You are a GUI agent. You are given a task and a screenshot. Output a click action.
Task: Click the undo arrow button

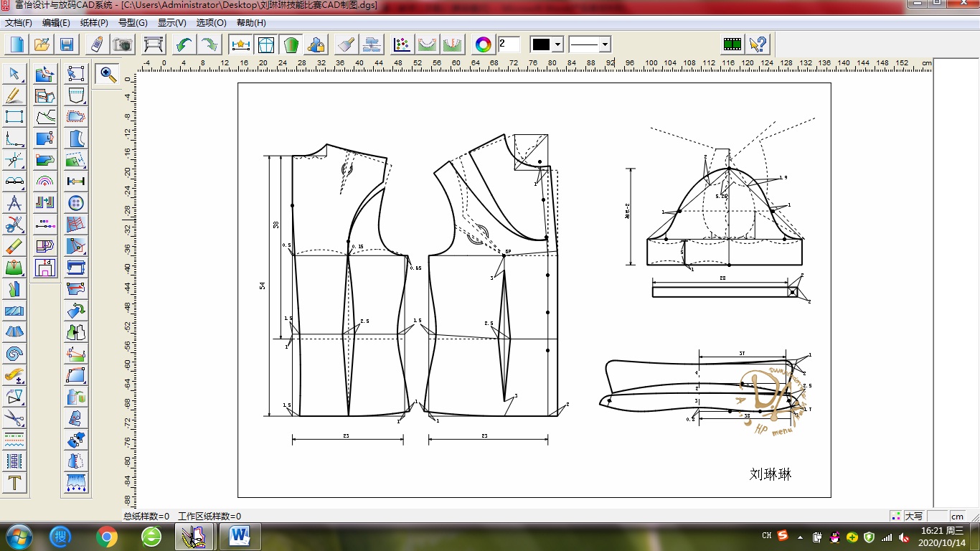(x=184, y=44)
